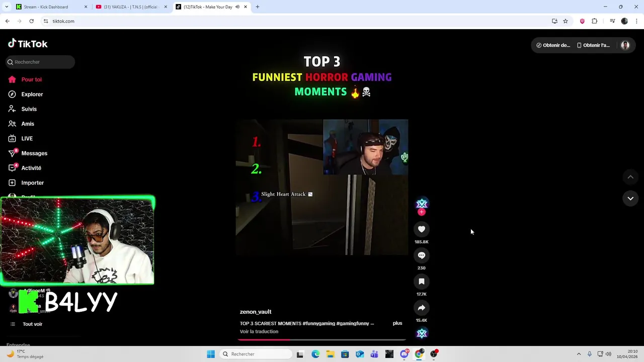Screen dimensions: 644x362
Task: Open Microsoft Edge from the taskbar
Action: 315,354
